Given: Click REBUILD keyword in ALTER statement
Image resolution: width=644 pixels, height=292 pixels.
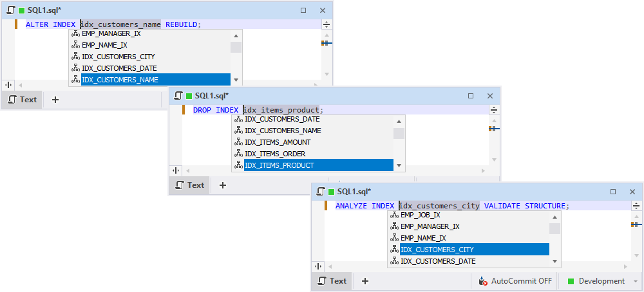Looking at the screenshot, I should point(181,24).
